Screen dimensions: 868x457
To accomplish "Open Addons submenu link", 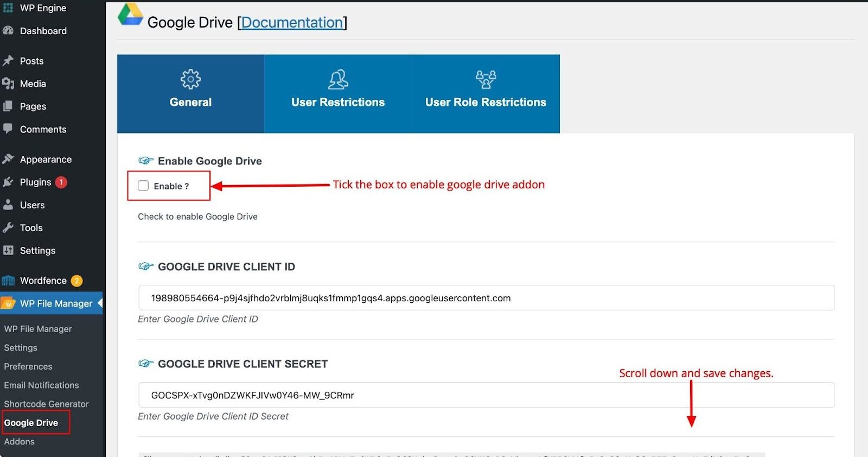I will tap(20, 441).
